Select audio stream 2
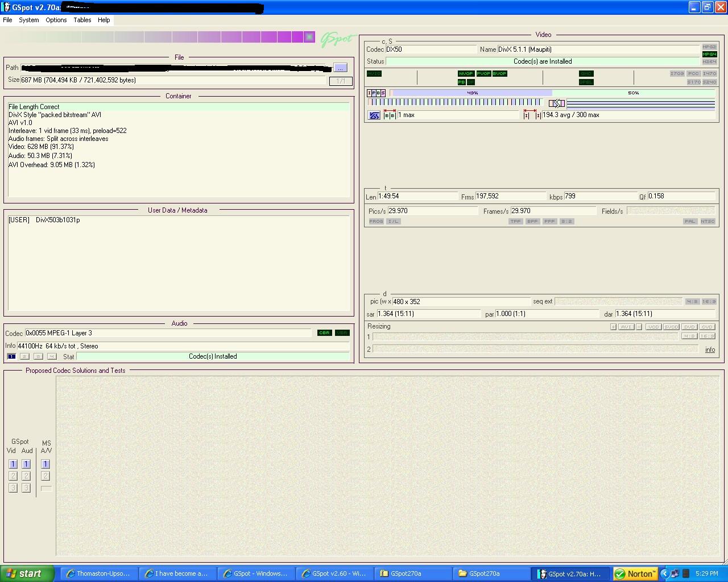This screenshot has width=728, height=582. coord(24,357)
